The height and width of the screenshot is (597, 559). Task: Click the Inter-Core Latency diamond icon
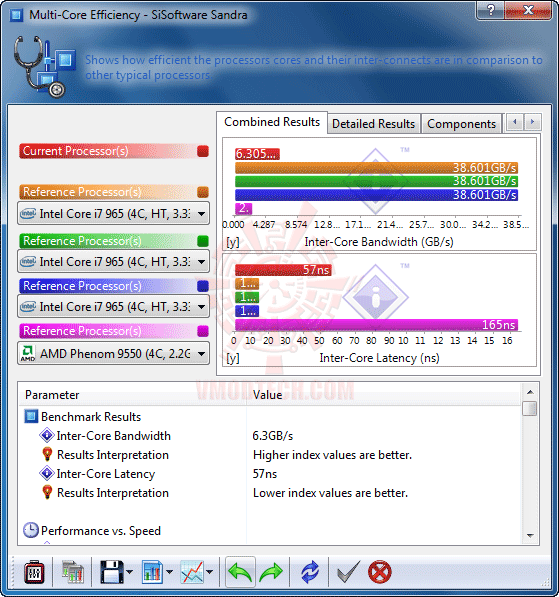coord(47,473)
